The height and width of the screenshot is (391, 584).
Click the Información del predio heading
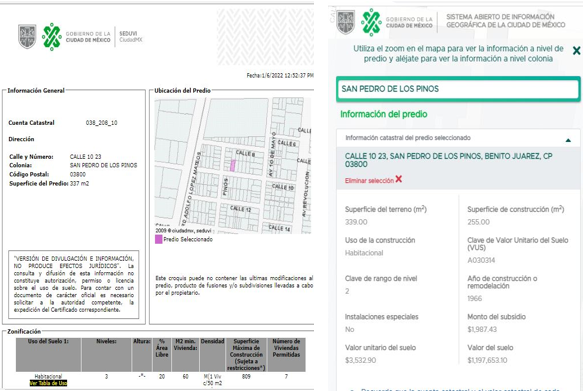(384, 114)
